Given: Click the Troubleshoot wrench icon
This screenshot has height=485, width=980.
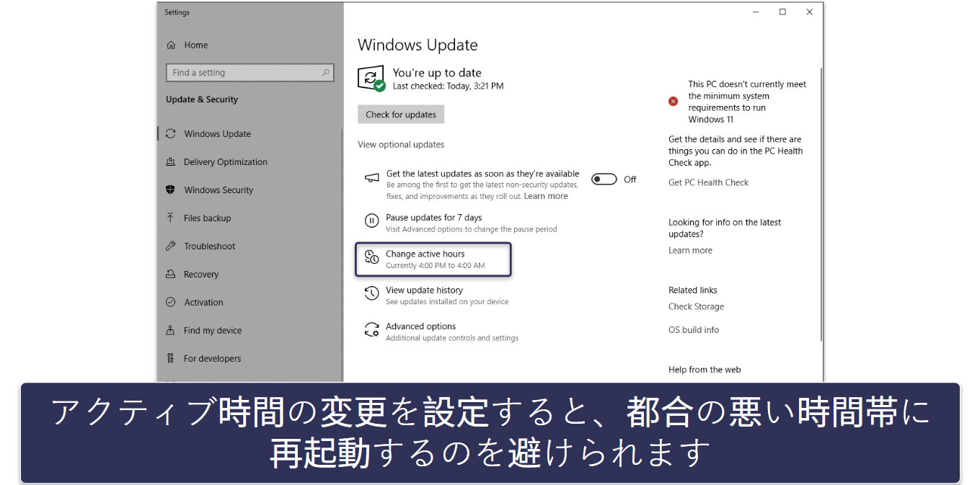Looking at the screenshot, I should (171, 246).
